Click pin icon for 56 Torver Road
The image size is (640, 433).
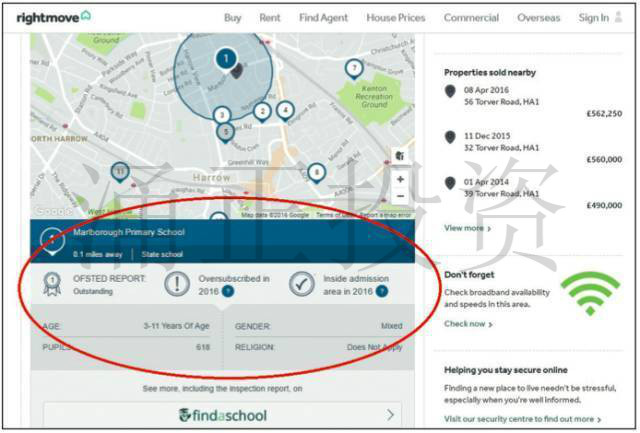pyautogui.click(x=450, y=91)
